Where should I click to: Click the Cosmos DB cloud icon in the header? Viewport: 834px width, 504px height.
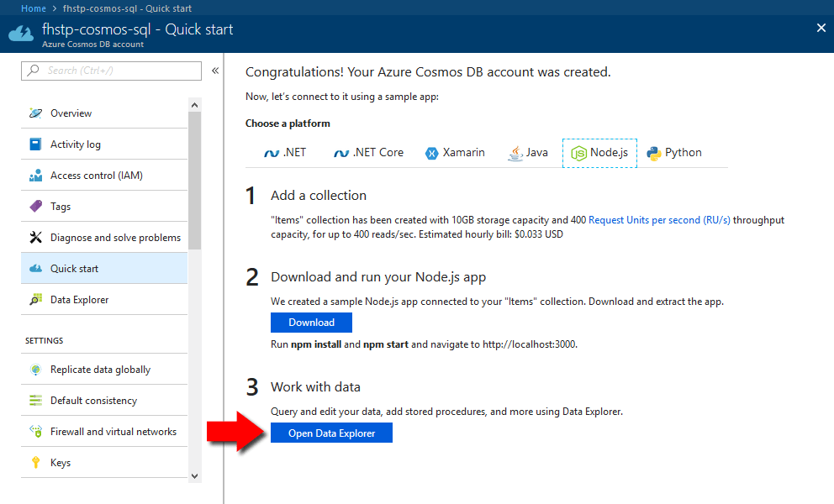coord(21,34)
